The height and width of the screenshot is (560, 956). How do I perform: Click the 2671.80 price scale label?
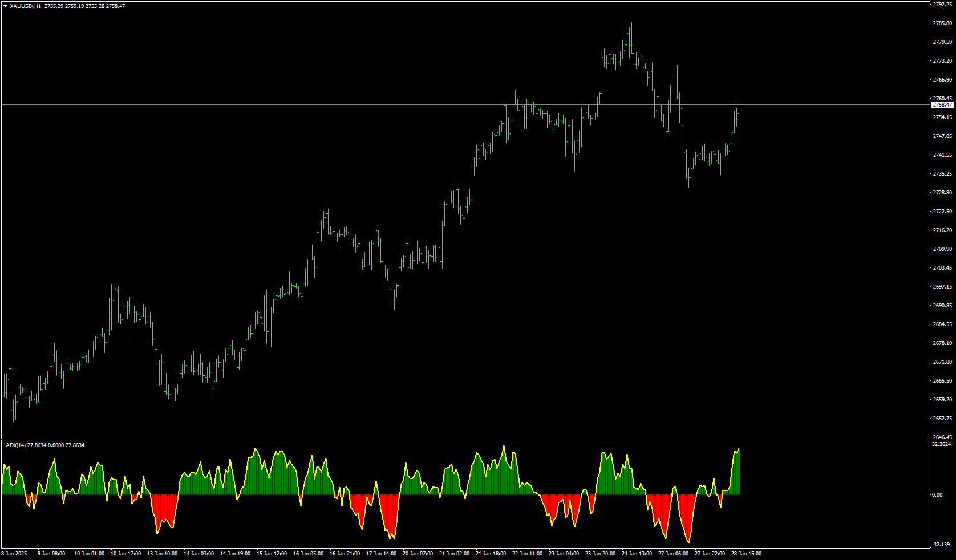(x=942, y=362)
